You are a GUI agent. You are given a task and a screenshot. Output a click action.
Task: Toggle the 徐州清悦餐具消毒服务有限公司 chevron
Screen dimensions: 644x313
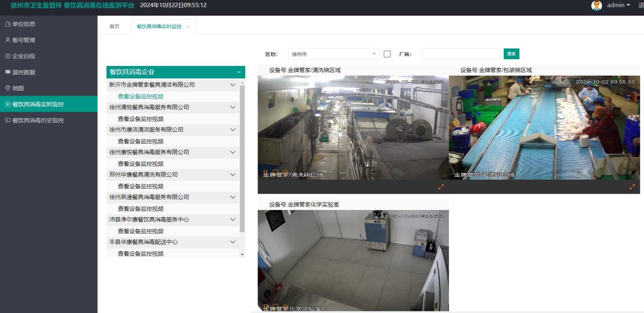pos(233,107)
